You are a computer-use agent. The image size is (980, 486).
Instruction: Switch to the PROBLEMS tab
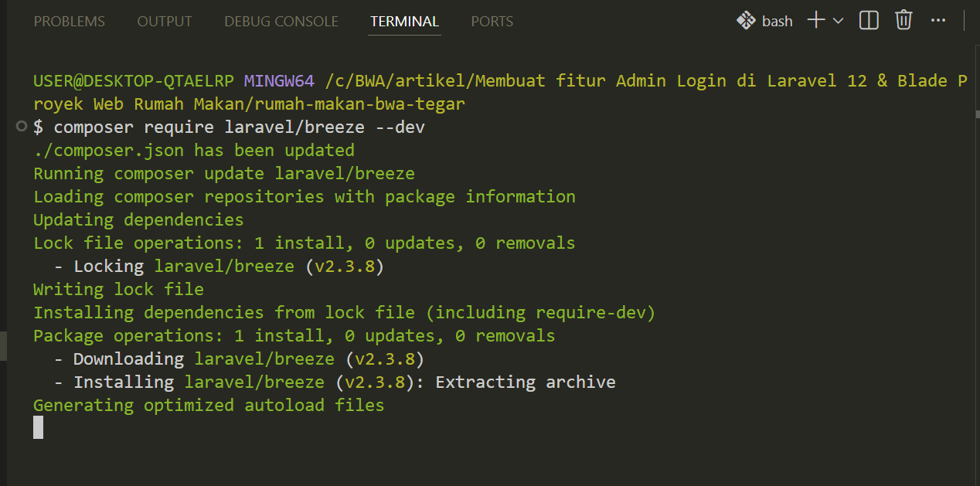[x=70, y=22]
